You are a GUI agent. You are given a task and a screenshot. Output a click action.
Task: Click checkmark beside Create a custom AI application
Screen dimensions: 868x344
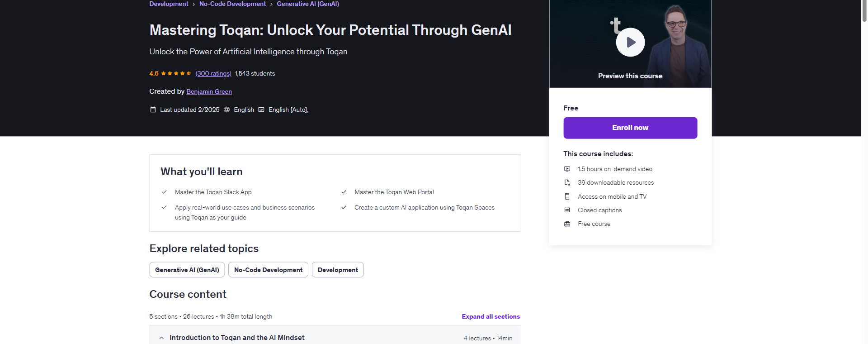tap(344, 207)
